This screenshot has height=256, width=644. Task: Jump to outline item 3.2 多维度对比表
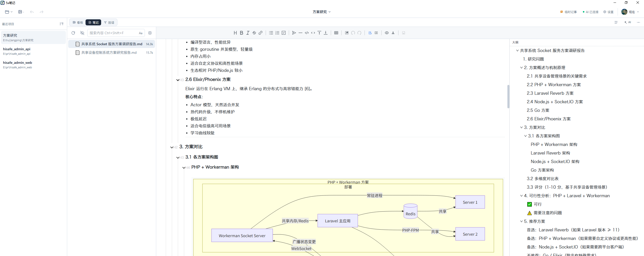coord(543,179)
